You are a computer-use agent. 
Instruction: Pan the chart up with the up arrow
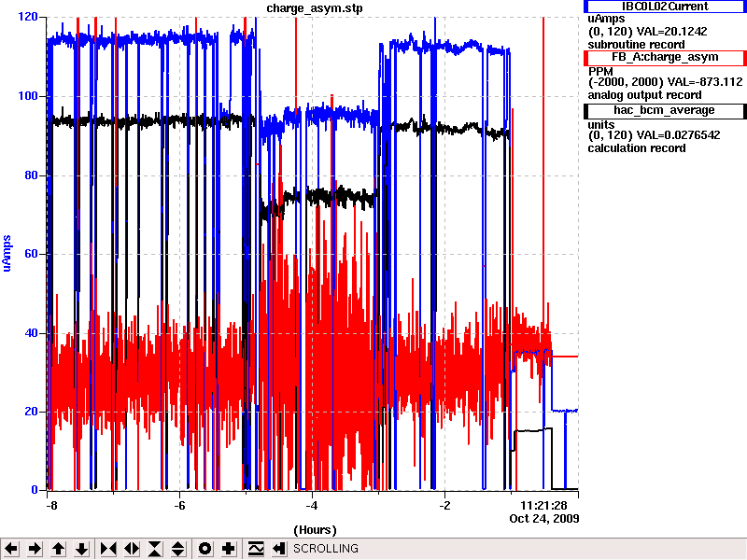click(x=59, y=549)
